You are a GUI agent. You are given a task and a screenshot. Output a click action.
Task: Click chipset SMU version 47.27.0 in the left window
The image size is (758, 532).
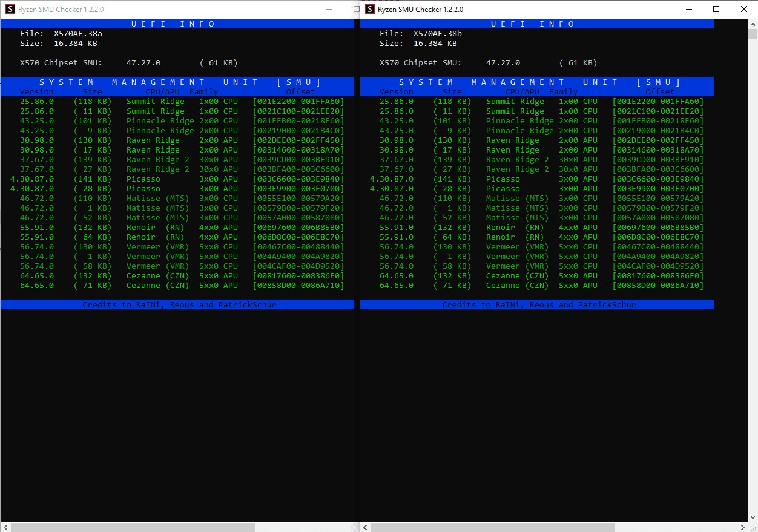[x=143, y=63]
